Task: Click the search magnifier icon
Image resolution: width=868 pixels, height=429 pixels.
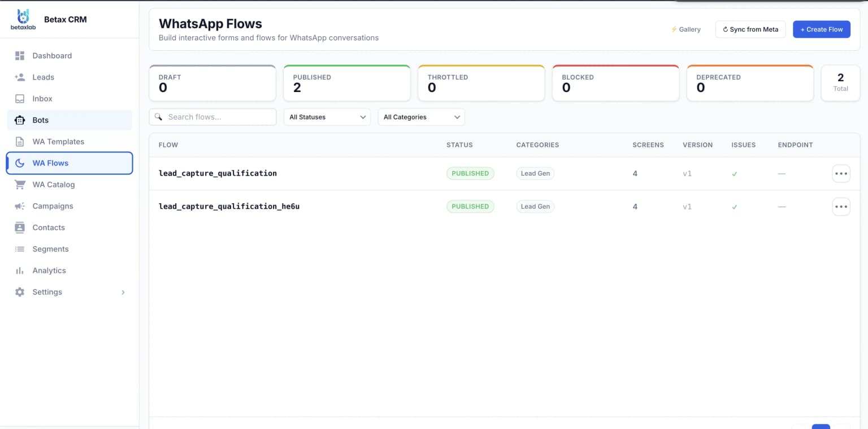Action: click(159, 117)
